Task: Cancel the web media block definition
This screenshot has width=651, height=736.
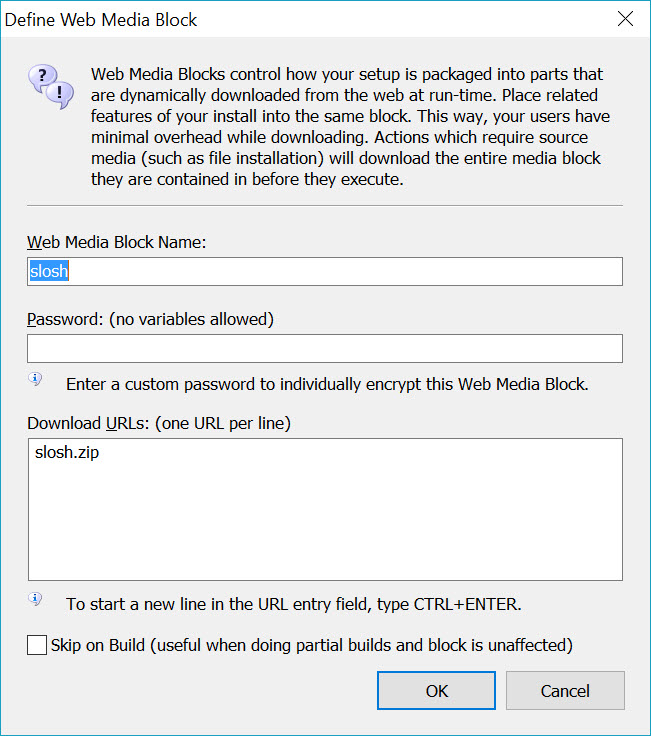Action: pos(565,690)
